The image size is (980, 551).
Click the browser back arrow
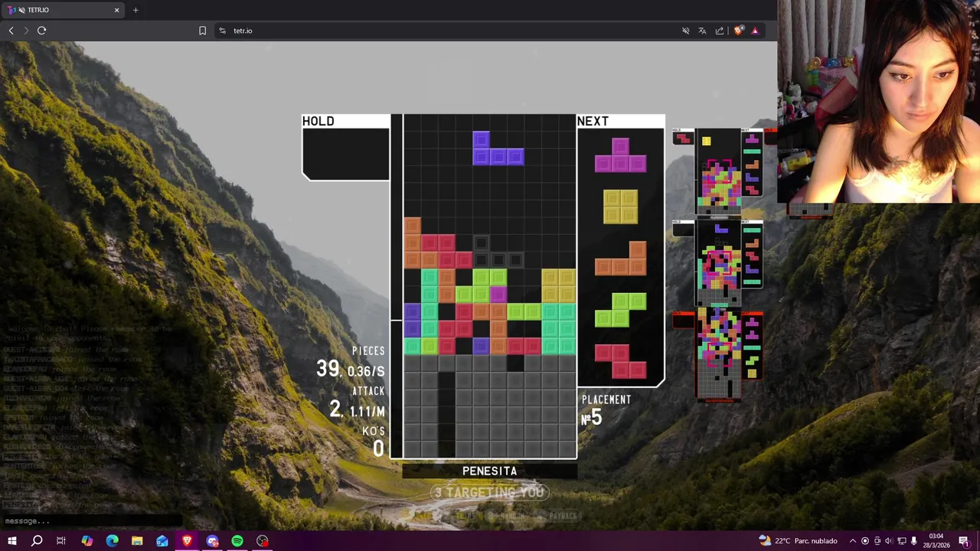pos(11,31)
